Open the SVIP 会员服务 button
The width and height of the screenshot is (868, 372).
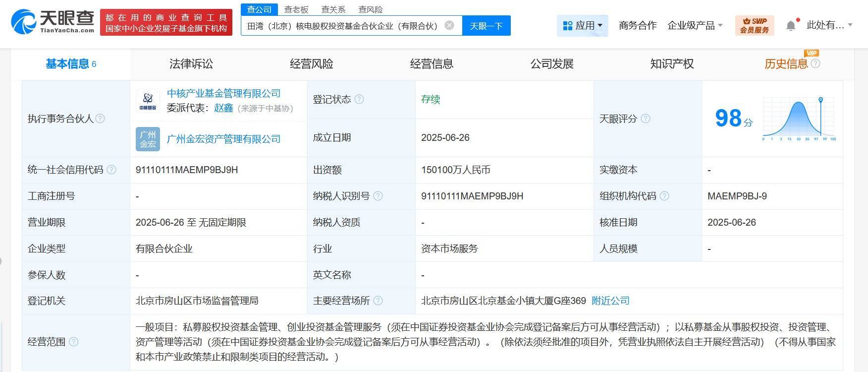pos(755,25)
